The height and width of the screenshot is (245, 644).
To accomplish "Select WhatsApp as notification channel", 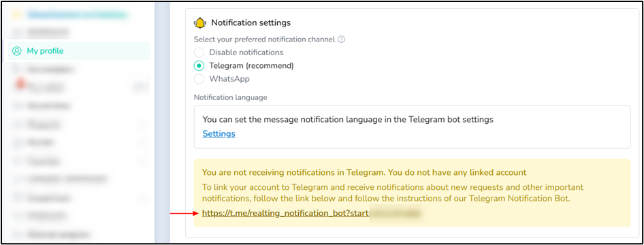I will (x=199, y=79).
